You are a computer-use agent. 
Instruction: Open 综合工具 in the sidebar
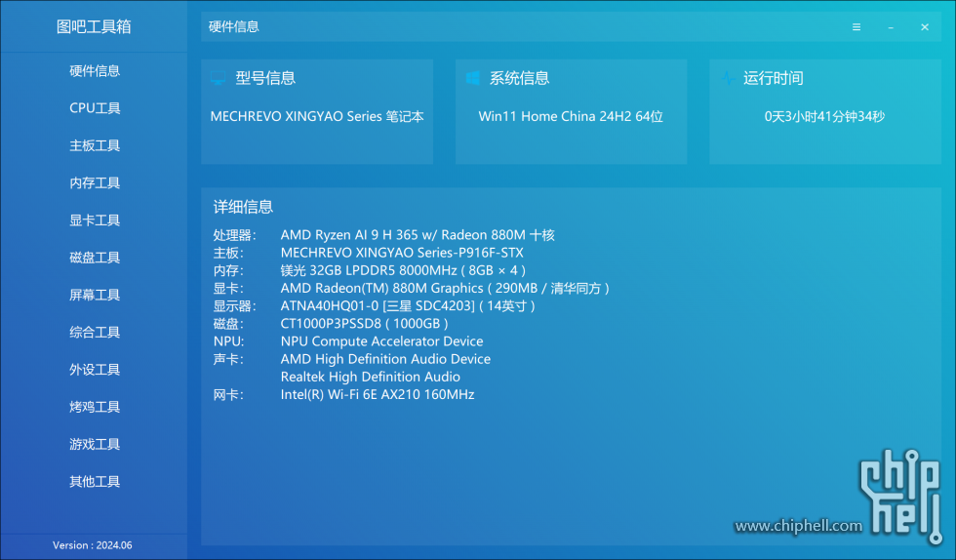(x=95, y=332)
